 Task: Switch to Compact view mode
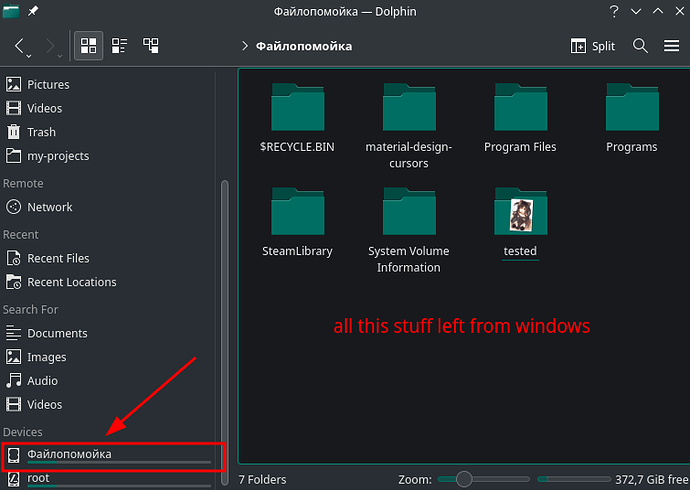pos(119,45)
